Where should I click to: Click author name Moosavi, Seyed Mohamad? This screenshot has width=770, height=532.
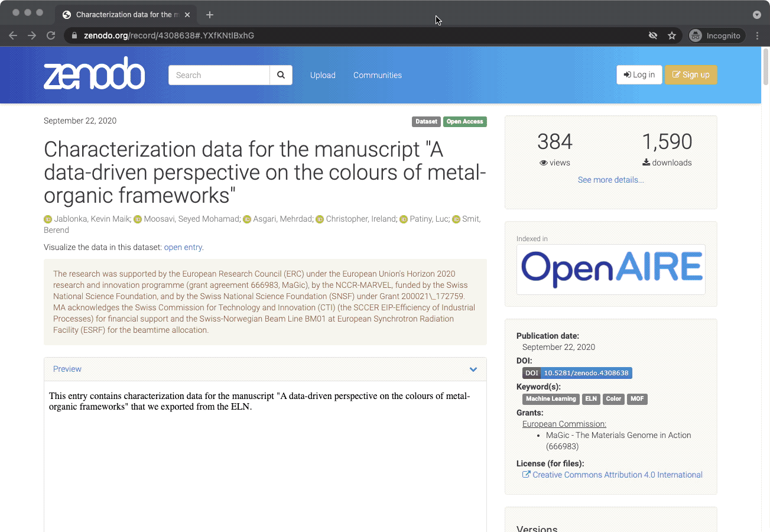[x=192, y=219]
